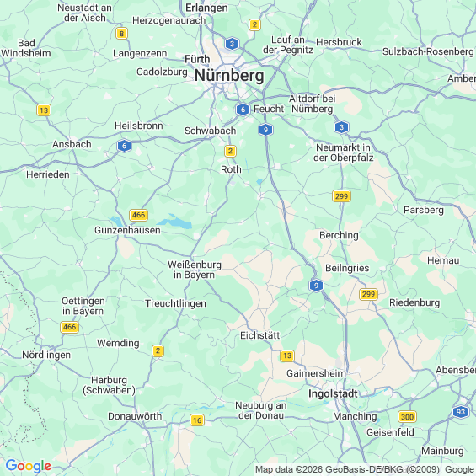
Task: Click the Eichstätt town label
Action: click(259, 335)
